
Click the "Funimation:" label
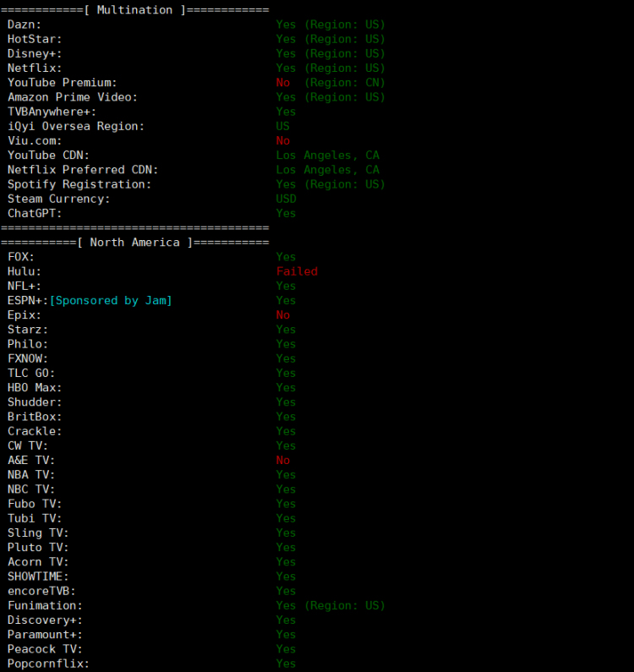(45, 605)
